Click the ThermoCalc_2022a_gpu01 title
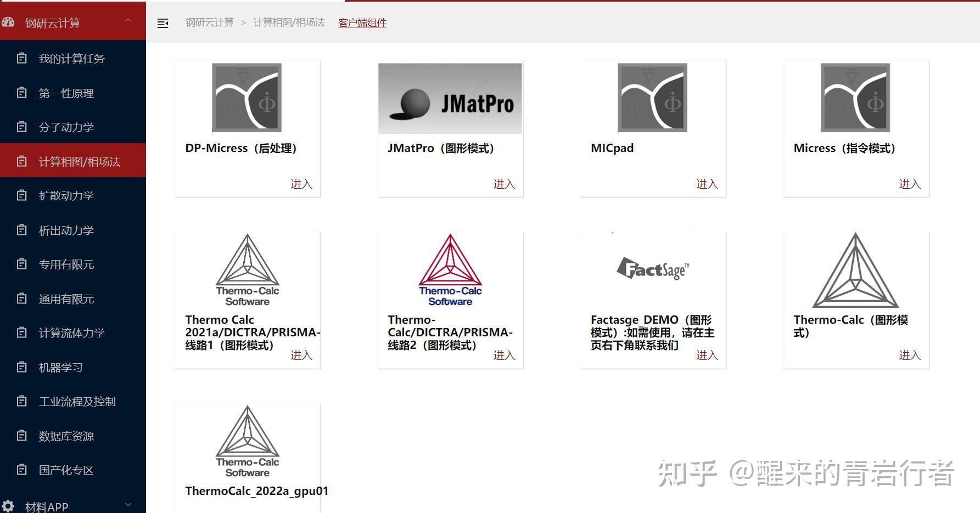Screen dimensions: 980x513 click(257, 491)
